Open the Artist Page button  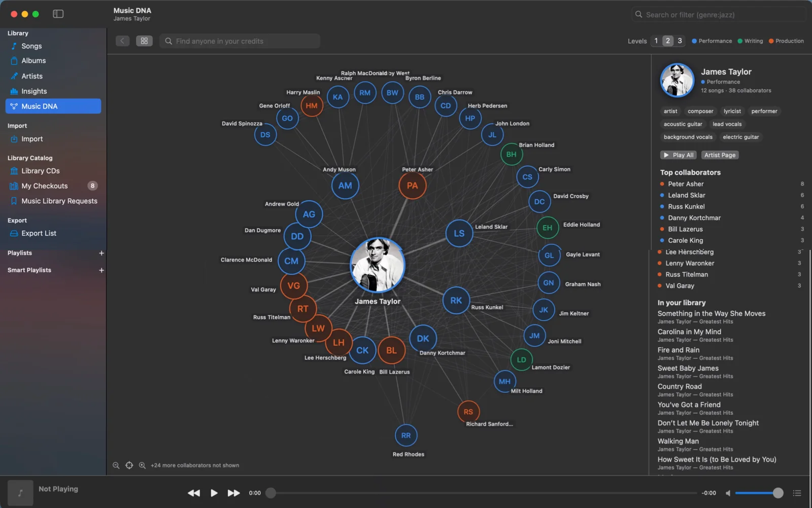point(720,155)
